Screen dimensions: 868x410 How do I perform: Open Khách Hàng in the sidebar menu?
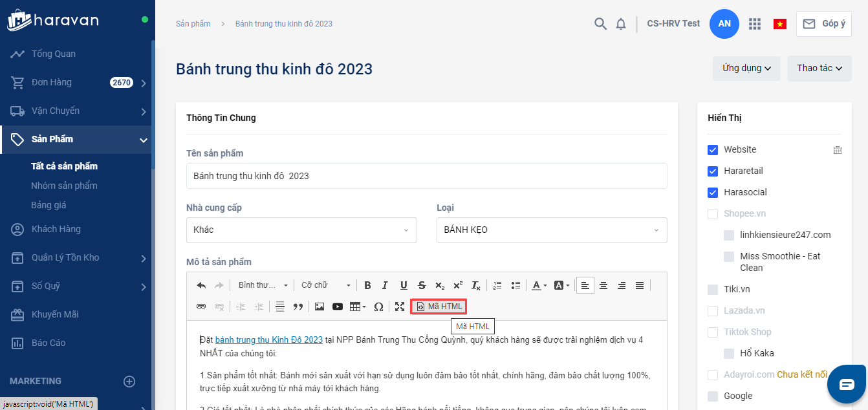coord(56,229)
